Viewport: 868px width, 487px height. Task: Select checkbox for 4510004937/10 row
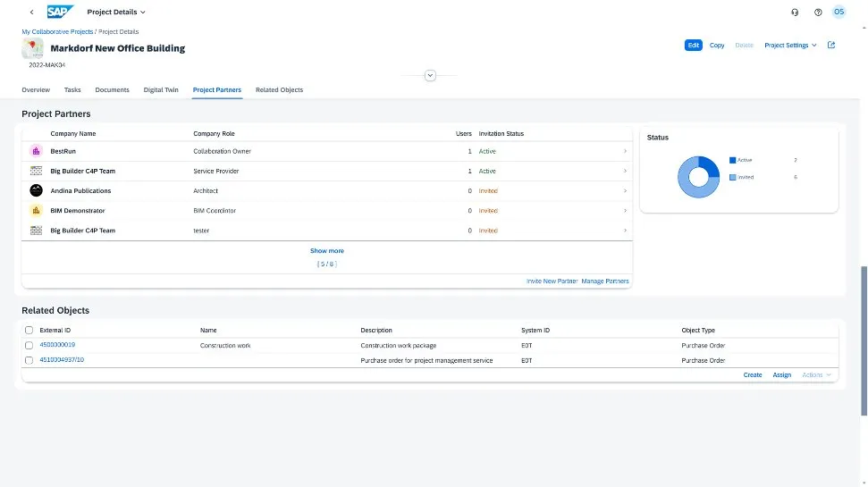tap(29, 360)
